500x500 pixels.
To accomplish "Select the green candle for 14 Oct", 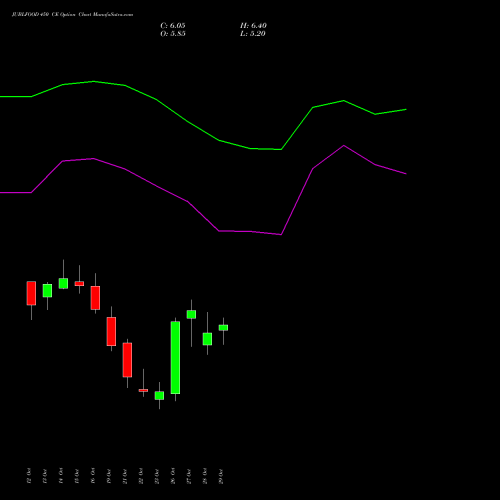I will click(63, 283).
